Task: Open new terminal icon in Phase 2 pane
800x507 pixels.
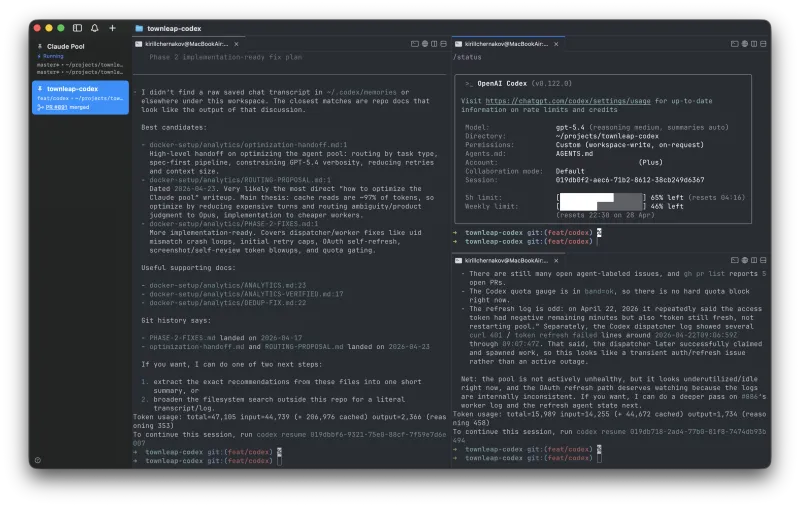Action: [x=415, y=44]
